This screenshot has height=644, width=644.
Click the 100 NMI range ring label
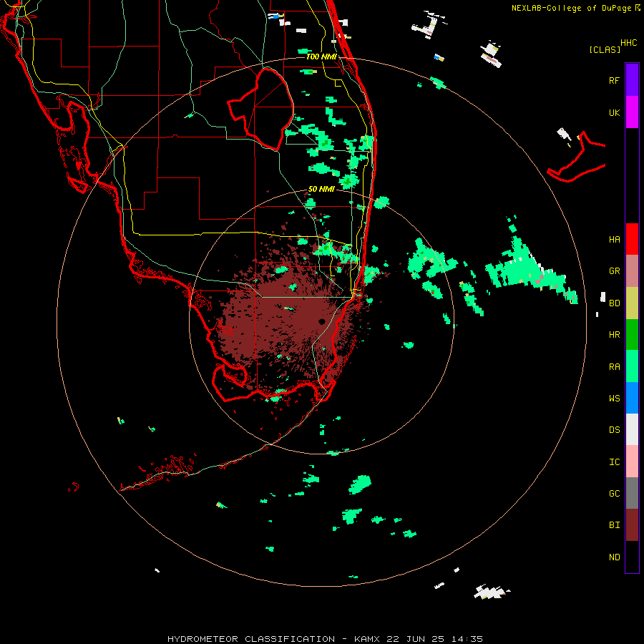coord(321,57)
